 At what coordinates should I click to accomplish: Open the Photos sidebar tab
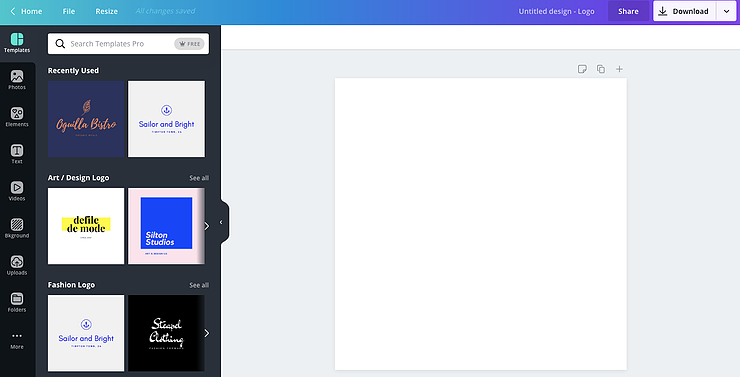[x=17, y=80]
